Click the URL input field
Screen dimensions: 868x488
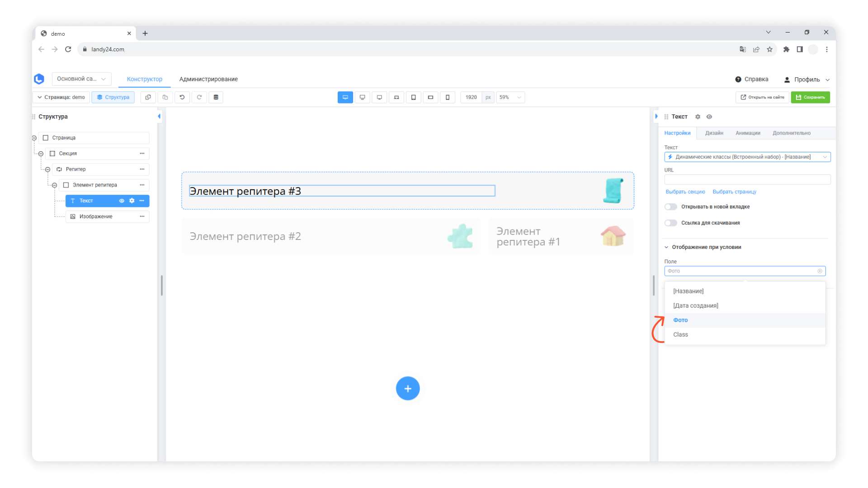point(747,179)
